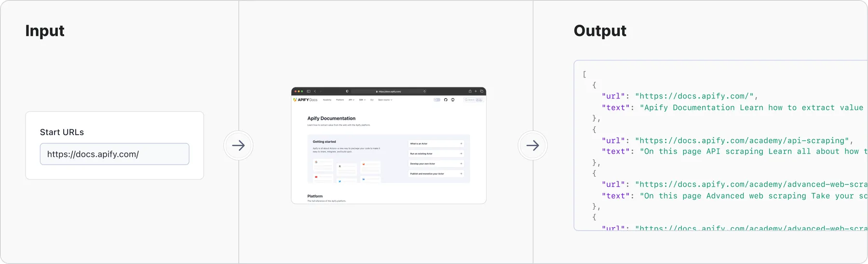Click the Input heading
Image resolution: width=868 pixels, height=264 pixels.
pyautogui.click(x=45, y=31)
